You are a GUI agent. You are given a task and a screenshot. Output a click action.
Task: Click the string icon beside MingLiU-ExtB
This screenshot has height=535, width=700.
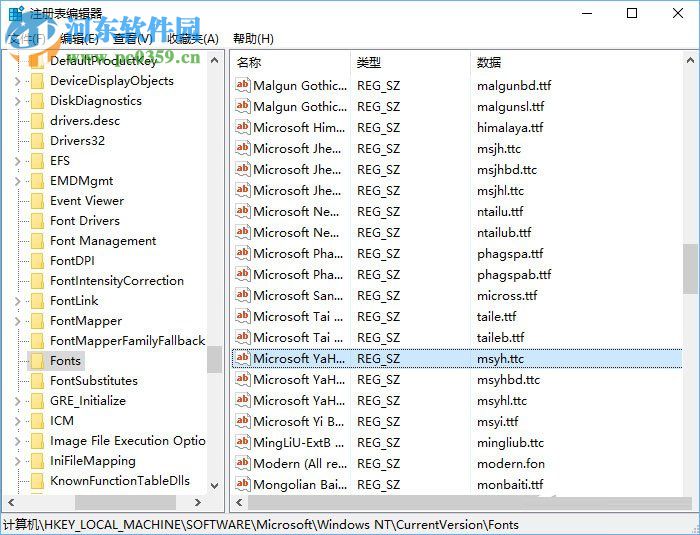(242, 442)
